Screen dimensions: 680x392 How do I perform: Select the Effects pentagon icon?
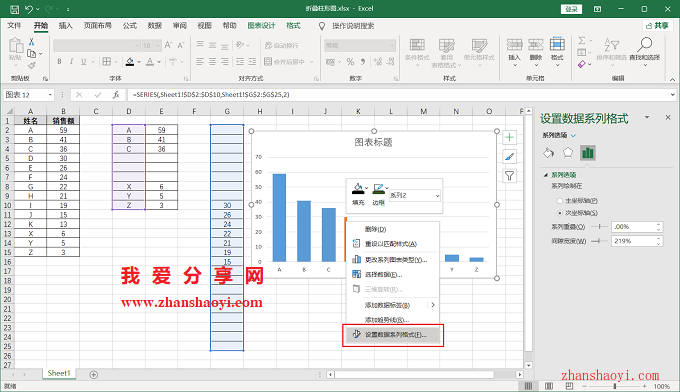(x=568, y=153)
